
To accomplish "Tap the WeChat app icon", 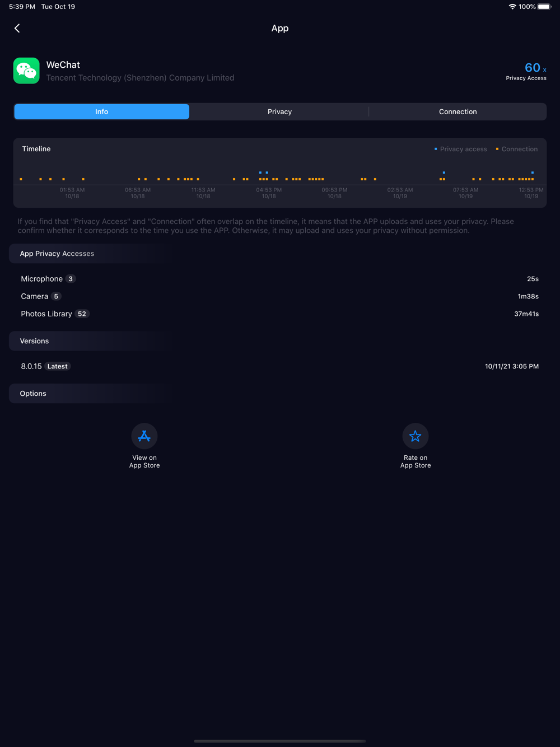I will pos(26,71).
